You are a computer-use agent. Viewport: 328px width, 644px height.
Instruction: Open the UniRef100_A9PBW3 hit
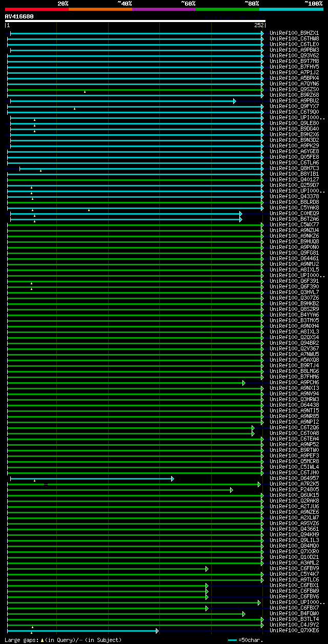[x=294, y=50]
